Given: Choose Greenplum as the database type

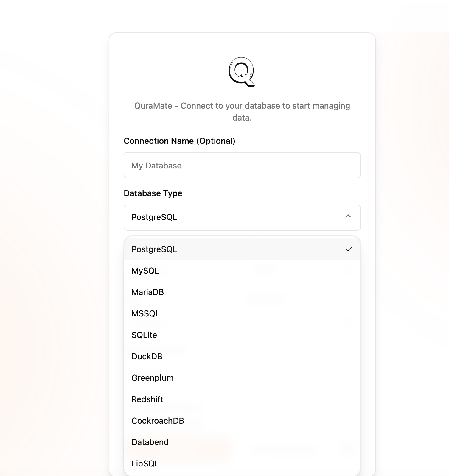Looking at the screenshot, I should [152, 377].
